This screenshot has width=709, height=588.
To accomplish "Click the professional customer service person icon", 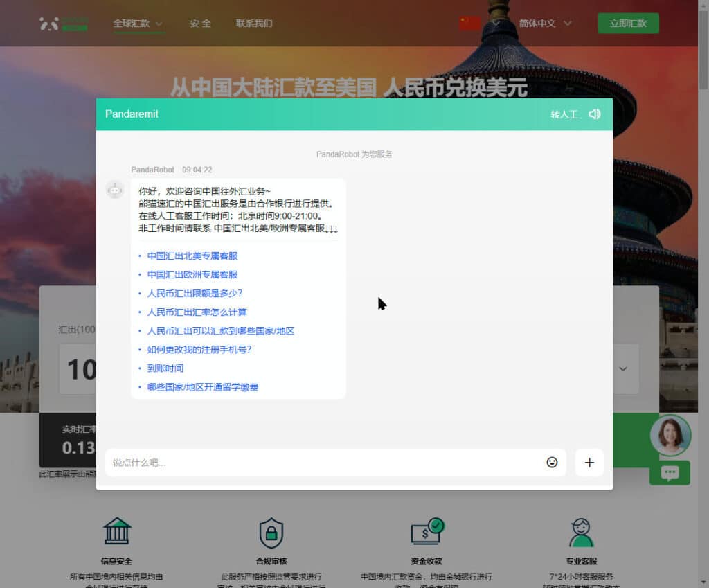I will [x=581, y=533].
